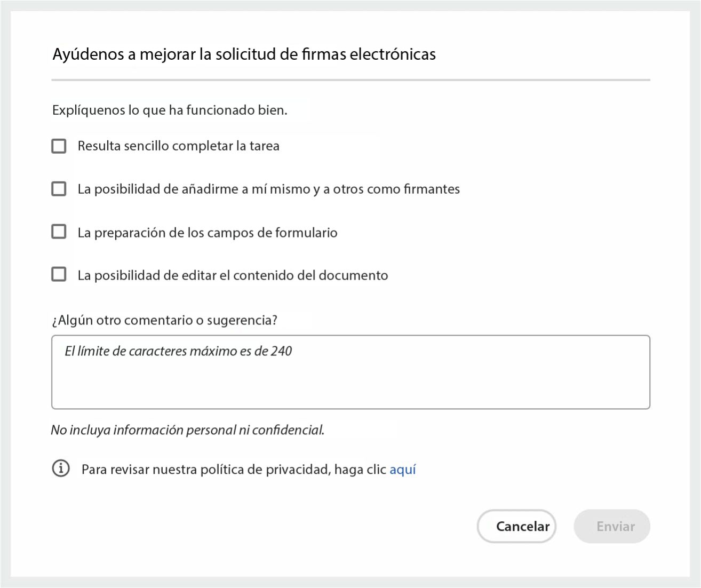The image size is (701, 588).
Task: Click the information icon near the privacy notice
Action: [x=60, y=468]
